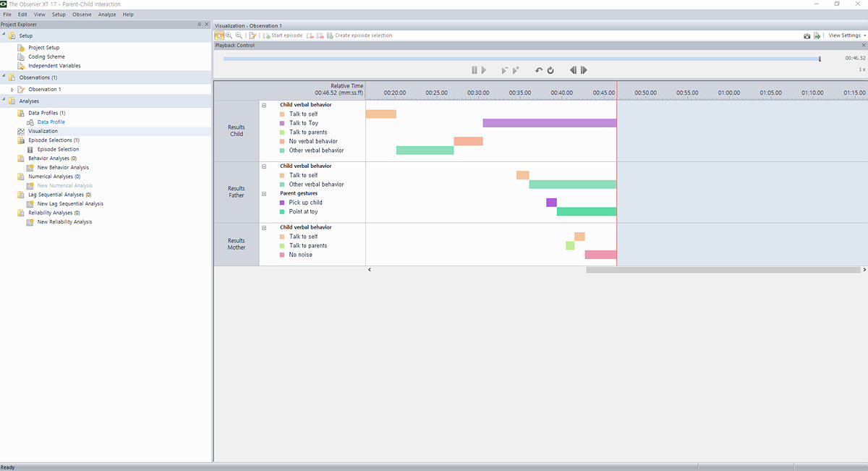Open the Observe menu
Image resolution: width=868 pixels, height=471 pixels.
82,14
